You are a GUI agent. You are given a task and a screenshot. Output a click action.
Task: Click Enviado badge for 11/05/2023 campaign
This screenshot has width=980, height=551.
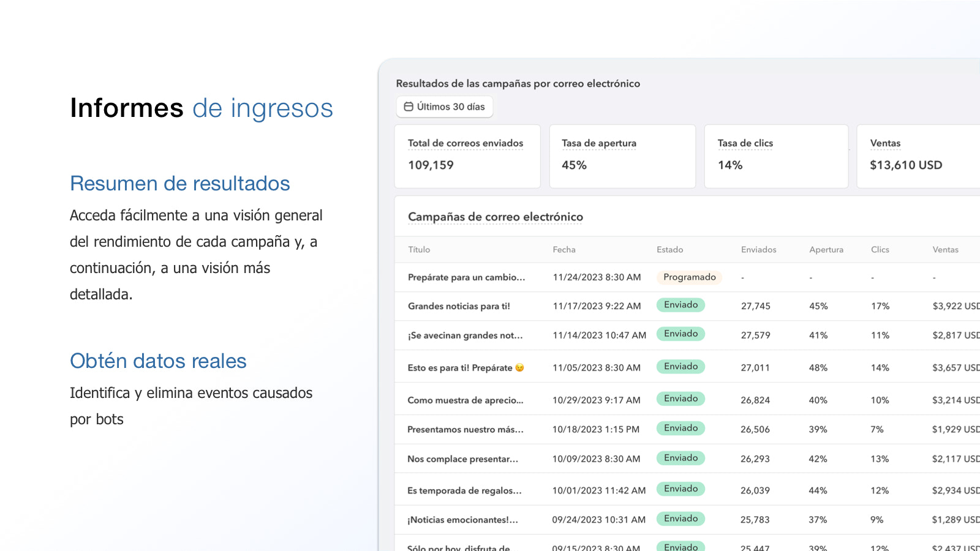[680, 367]
